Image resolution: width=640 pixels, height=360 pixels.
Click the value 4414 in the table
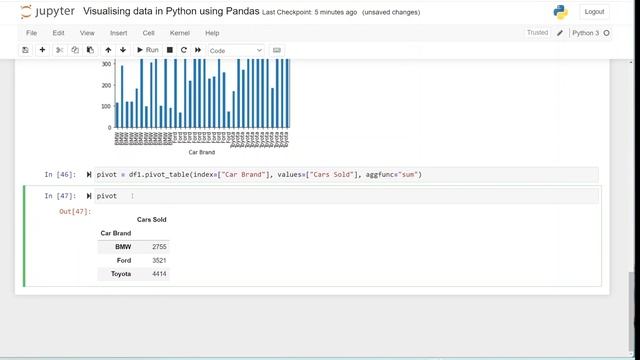(x=159, y=274)
